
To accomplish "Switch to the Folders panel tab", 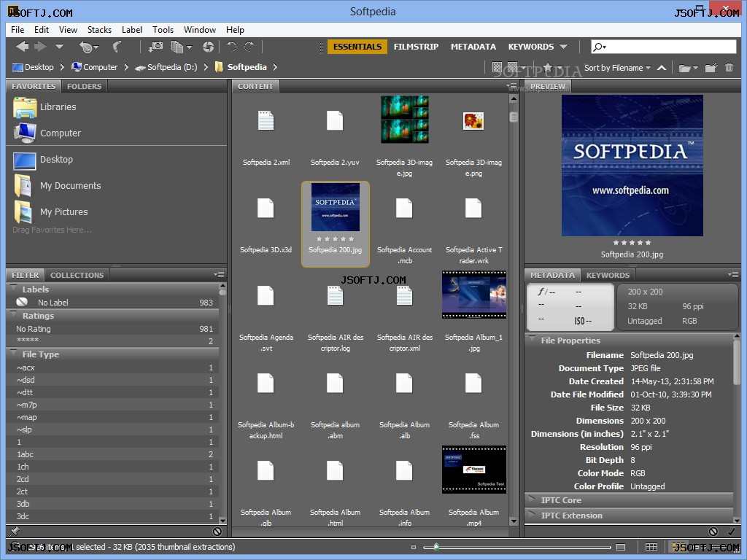I will pos(84,86).
